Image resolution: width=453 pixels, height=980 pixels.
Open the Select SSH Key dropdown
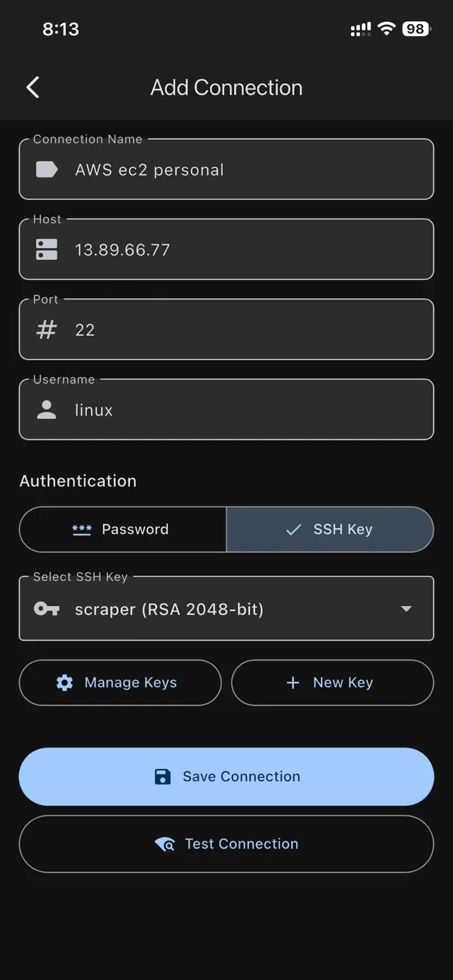pos(226,609)
